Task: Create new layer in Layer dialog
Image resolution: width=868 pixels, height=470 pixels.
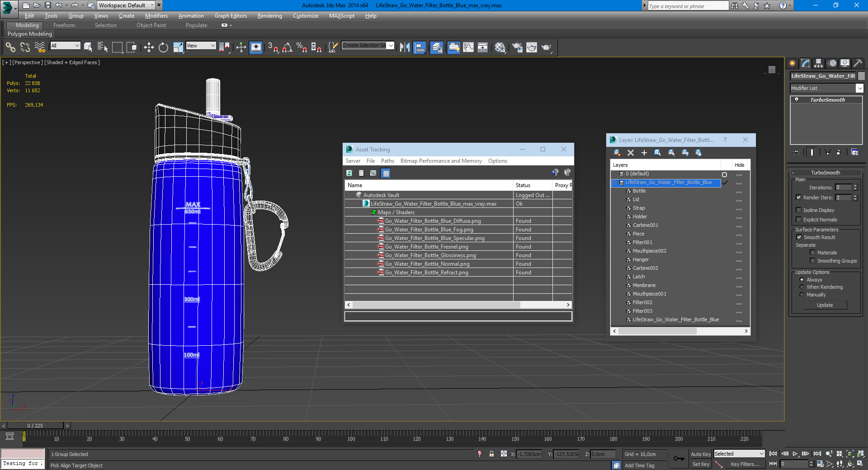Action: [617, 153]
